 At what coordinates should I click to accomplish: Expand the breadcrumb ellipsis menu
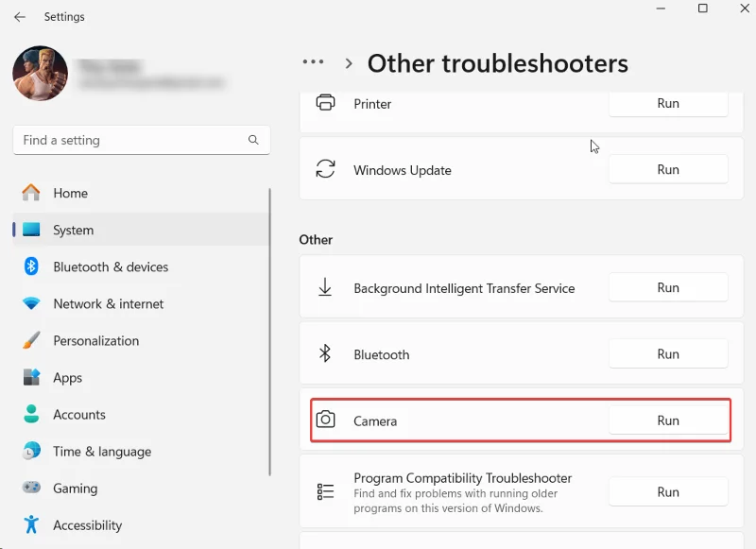313,62
